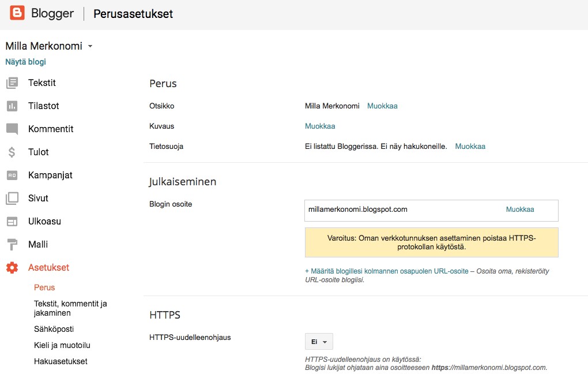Click the Perusasetukset page title
Screen dimensions: 588x374
(x=133, y=14)
